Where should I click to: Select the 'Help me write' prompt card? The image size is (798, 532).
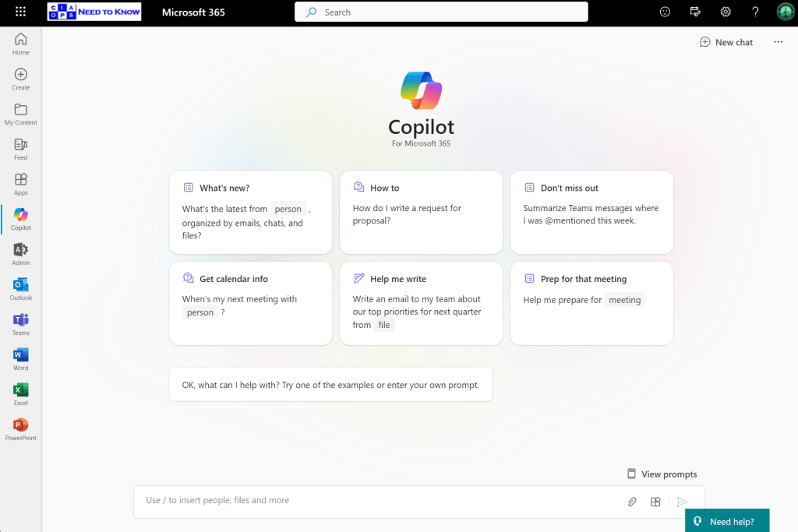pyautogui.click(x=421, y=302)
